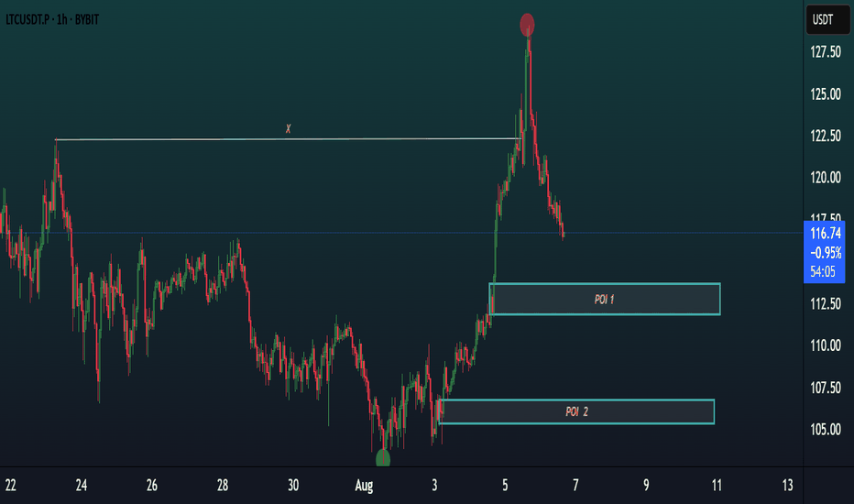The height and width of the screenshot is (504, 854).
Task: Click the 112.50 price axis label
Action: pyautogui.click(x=825, y=303)
